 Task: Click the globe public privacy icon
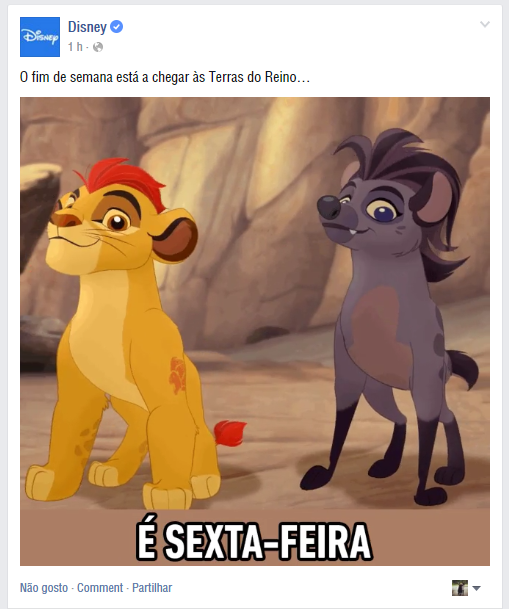point(98,47)
